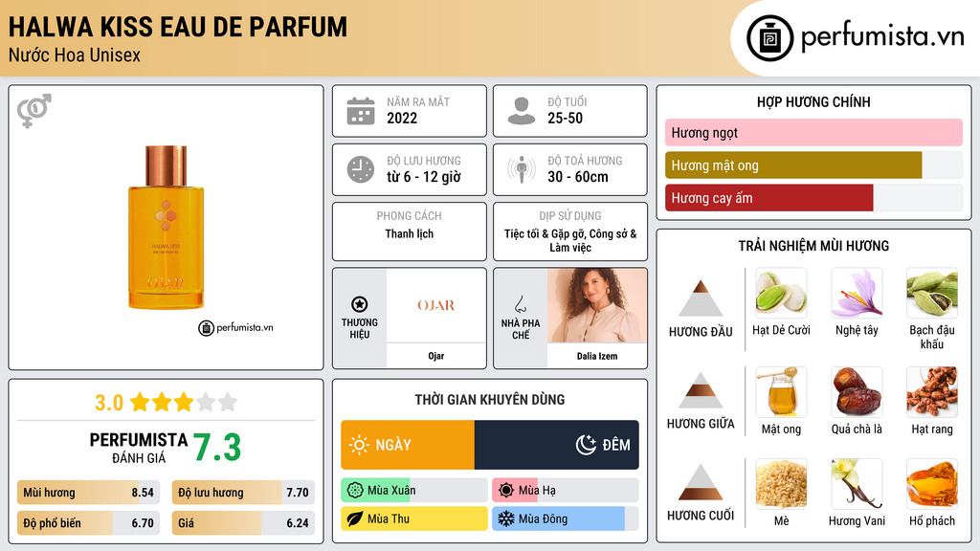980x551 pixels.
Task: Select the Bạch đậu khấu cardamom image
Action: point(932,293)
